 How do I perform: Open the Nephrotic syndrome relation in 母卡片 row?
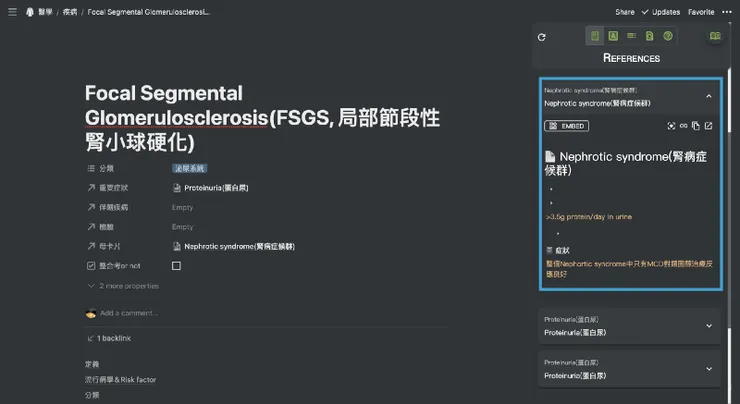(234, 246)
